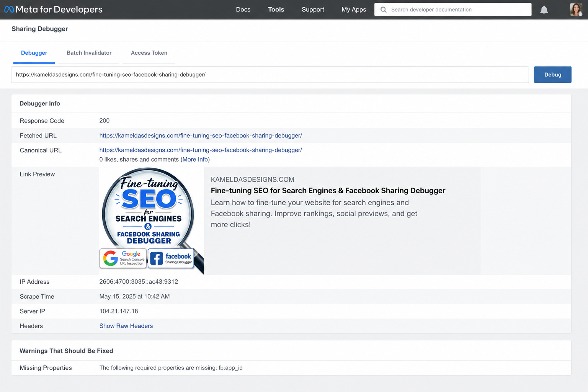Viewport: 588px width, 392px height.
Task: Open the user profile avatar
Action: coord(576,10)
